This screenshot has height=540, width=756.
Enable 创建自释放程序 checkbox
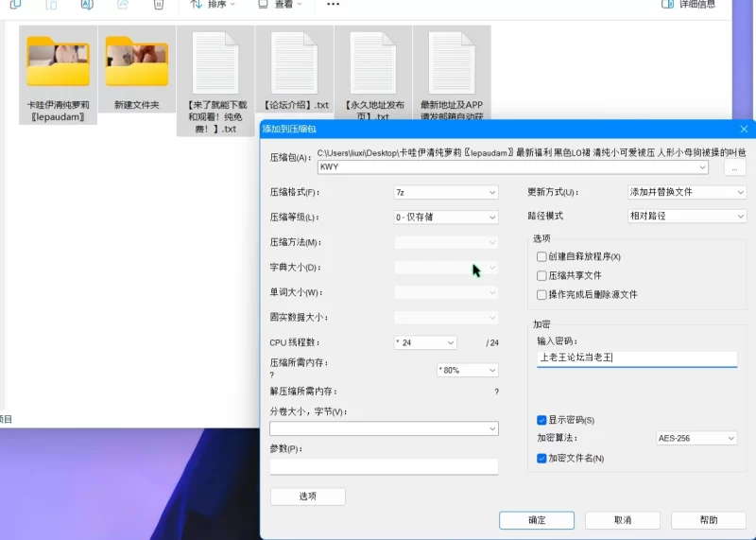(x=541, y=256)
